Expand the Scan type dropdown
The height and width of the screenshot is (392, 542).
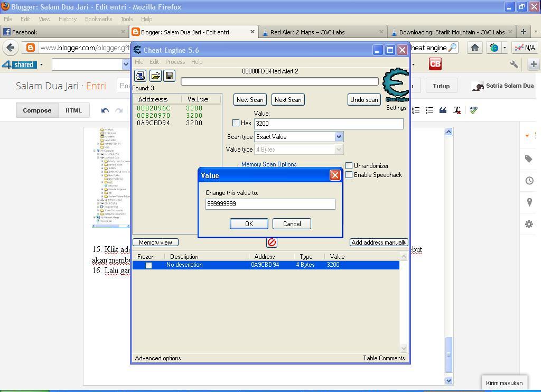(x=339, y=136)
